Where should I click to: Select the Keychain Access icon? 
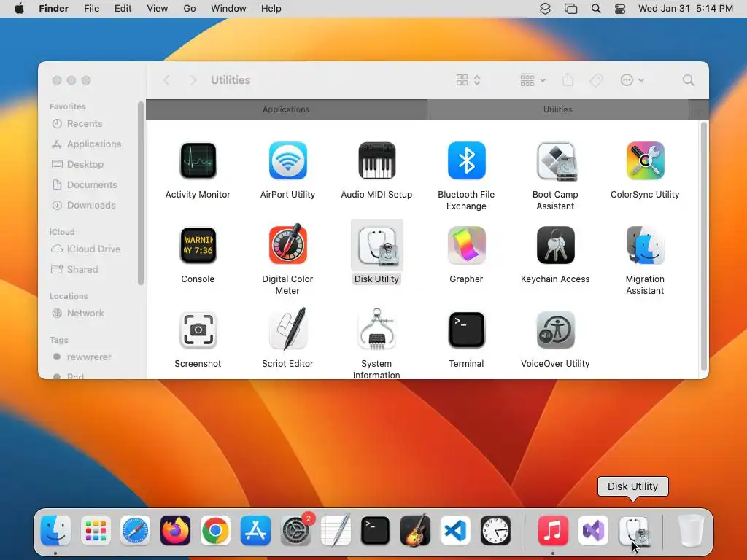coord(555,245)
